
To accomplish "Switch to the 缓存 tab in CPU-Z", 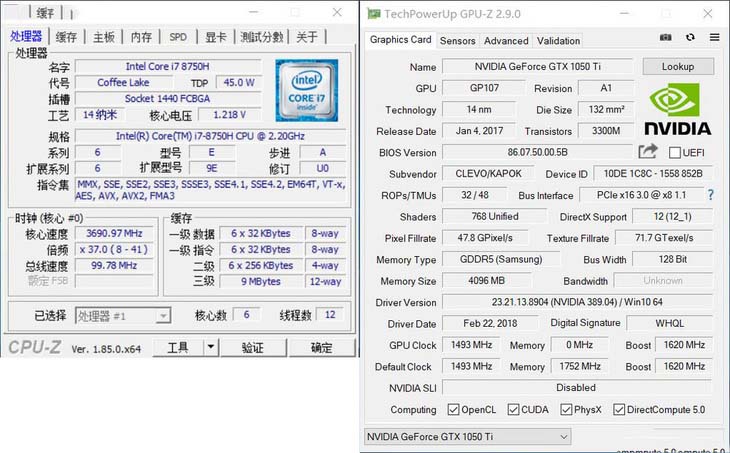I will [66, 37].
